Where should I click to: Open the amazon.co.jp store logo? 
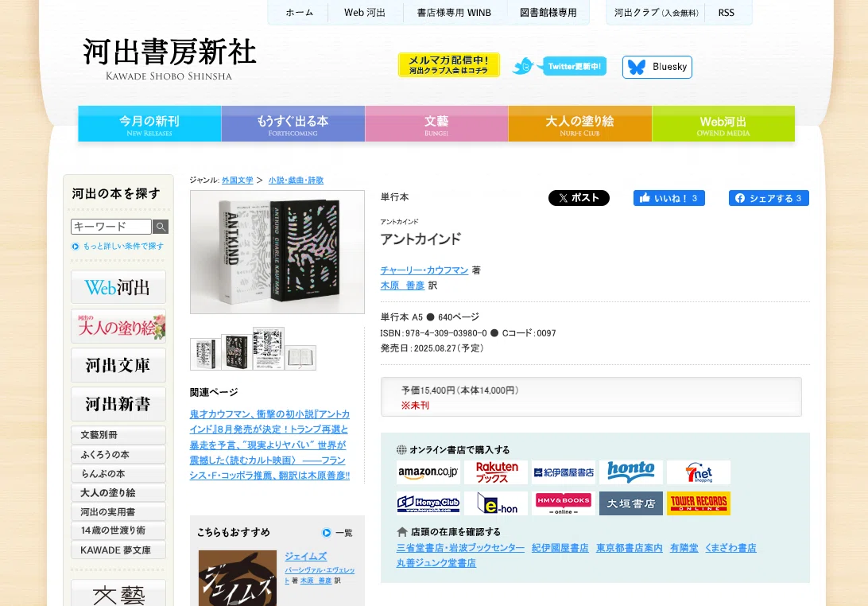tap(428, 472)
